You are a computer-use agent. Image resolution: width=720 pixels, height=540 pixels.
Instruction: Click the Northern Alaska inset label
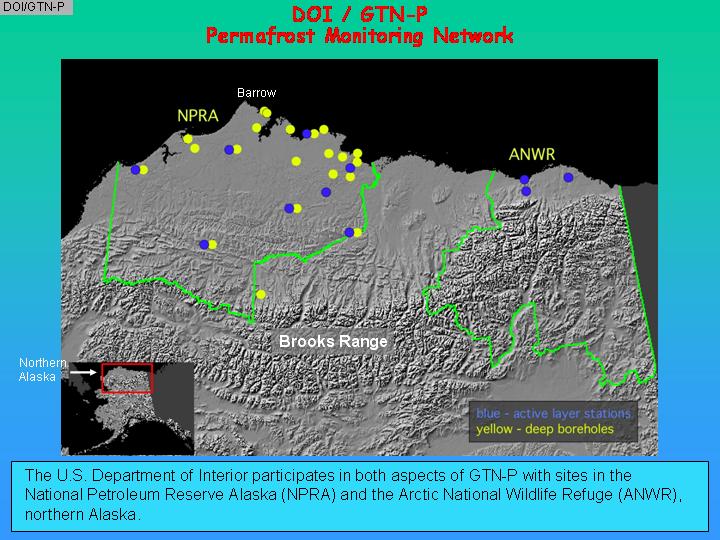42,370
